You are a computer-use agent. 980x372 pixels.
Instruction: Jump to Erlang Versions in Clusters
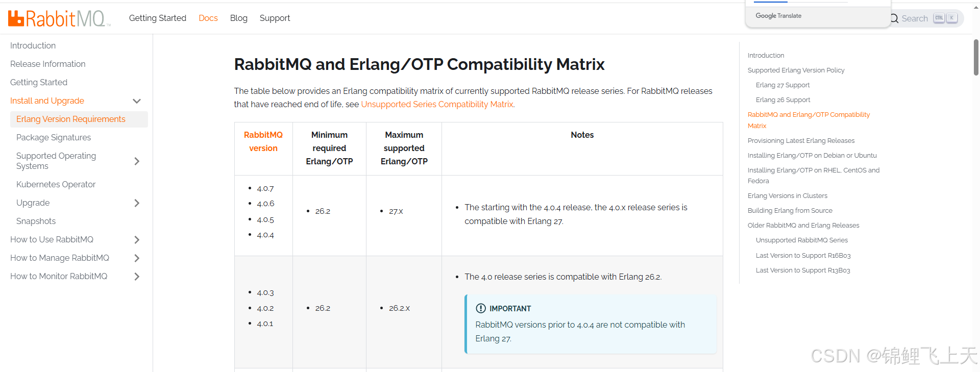tap(788, 195)
